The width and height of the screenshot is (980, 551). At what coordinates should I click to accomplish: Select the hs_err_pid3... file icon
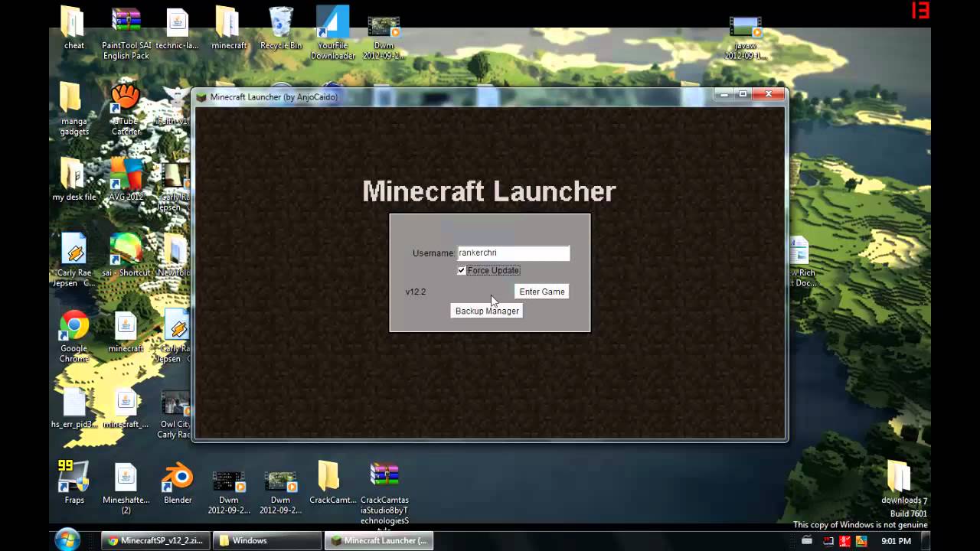73,409
